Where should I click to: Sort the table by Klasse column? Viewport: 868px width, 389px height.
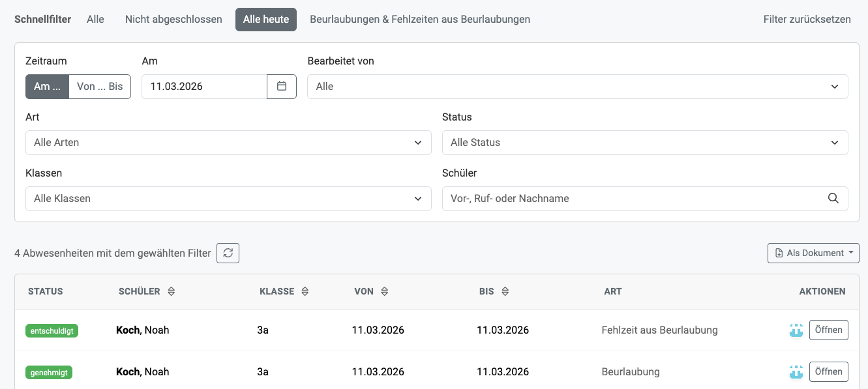305,292
